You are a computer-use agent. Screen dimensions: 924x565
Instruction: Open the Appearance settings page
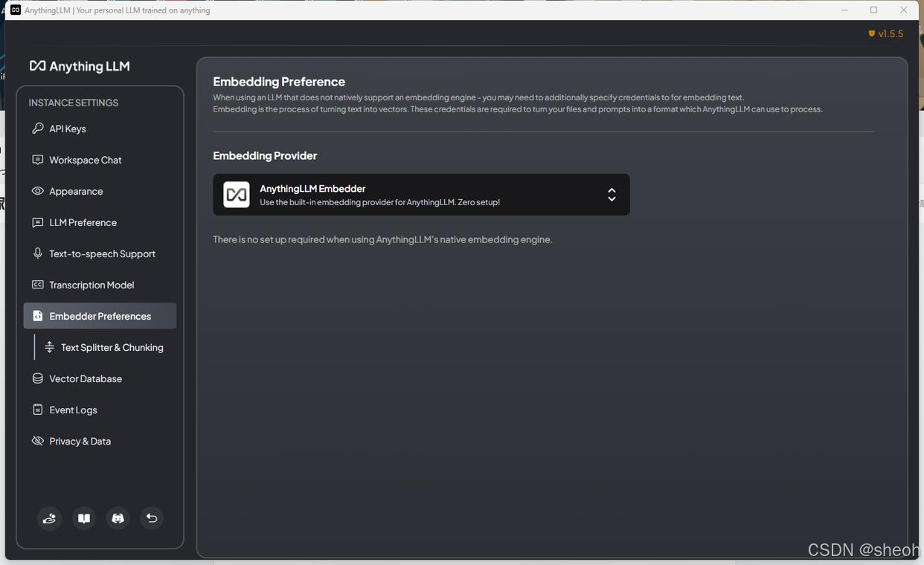100,191
